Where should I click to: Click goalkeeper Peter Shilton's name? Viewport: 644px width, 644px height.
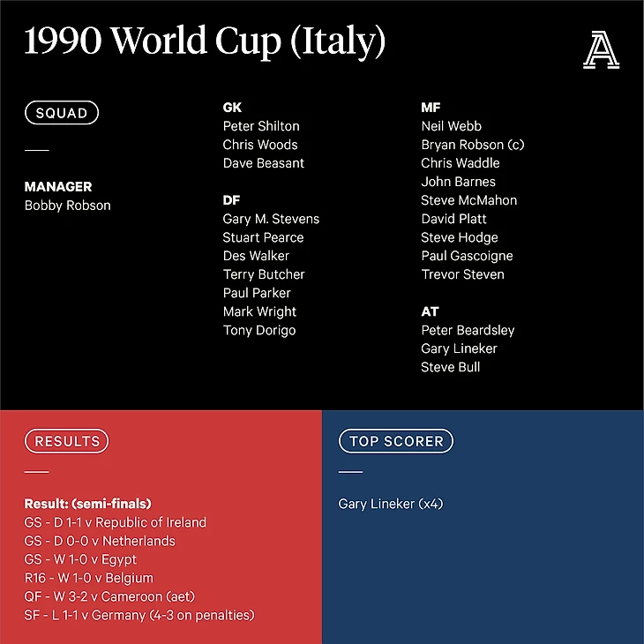tap(261, 126)
